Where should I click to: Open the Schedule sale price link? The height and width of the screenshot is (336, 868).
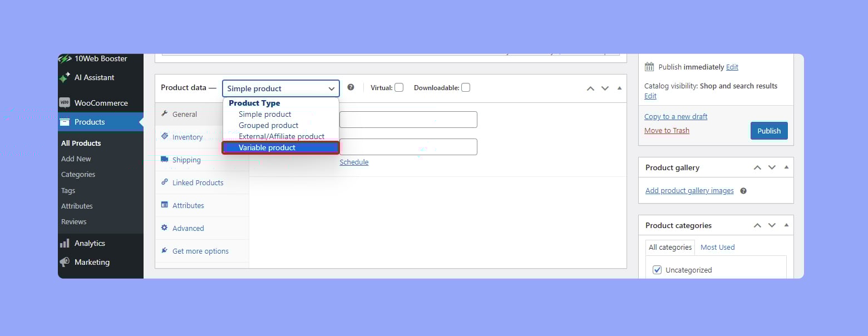tap(354, 162)
